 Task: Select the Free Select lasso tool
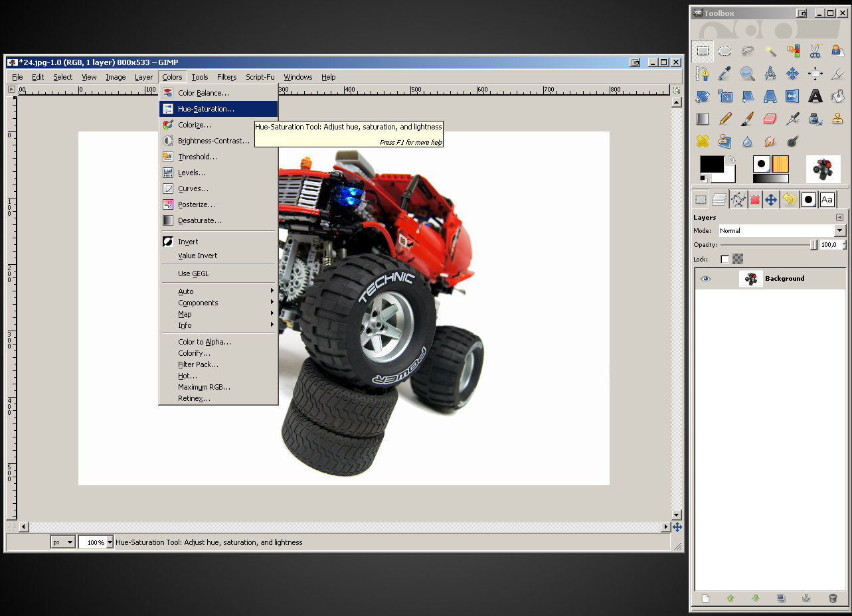748,50
